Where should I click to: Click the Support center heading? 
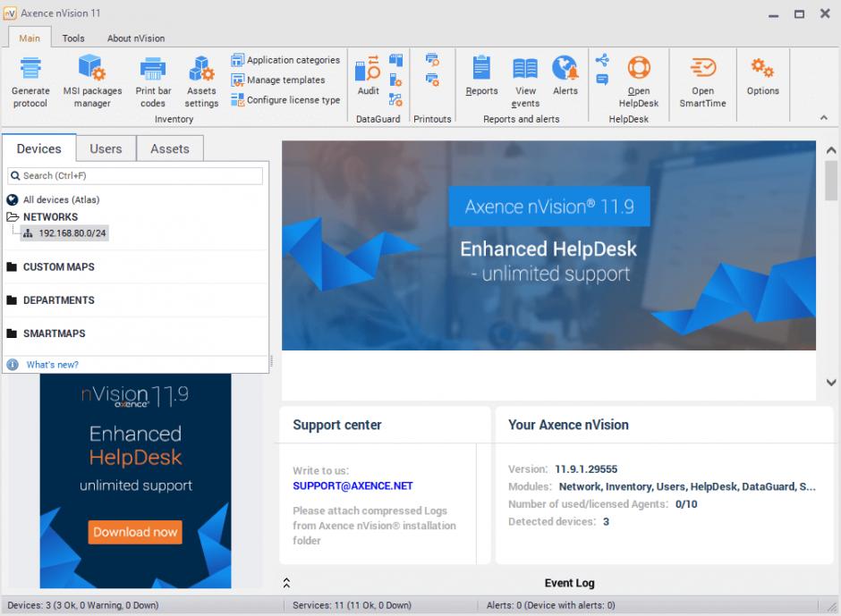point(336,425)
